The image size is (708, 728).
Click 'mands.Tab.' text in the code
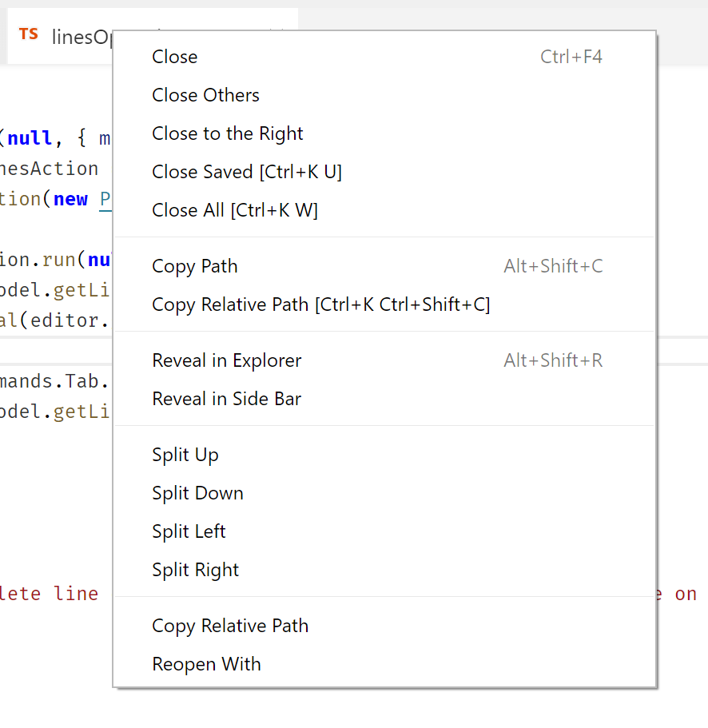(x=55, y=381)
